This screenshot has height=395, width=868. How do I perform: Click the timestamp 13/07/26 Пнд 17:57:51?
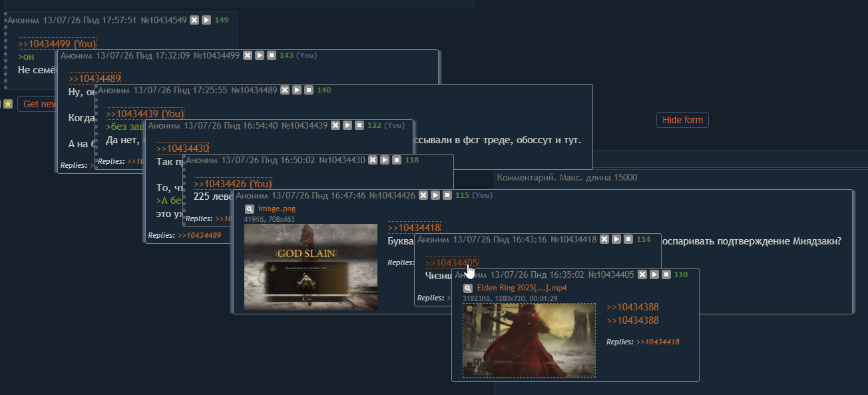coord(90,21)
